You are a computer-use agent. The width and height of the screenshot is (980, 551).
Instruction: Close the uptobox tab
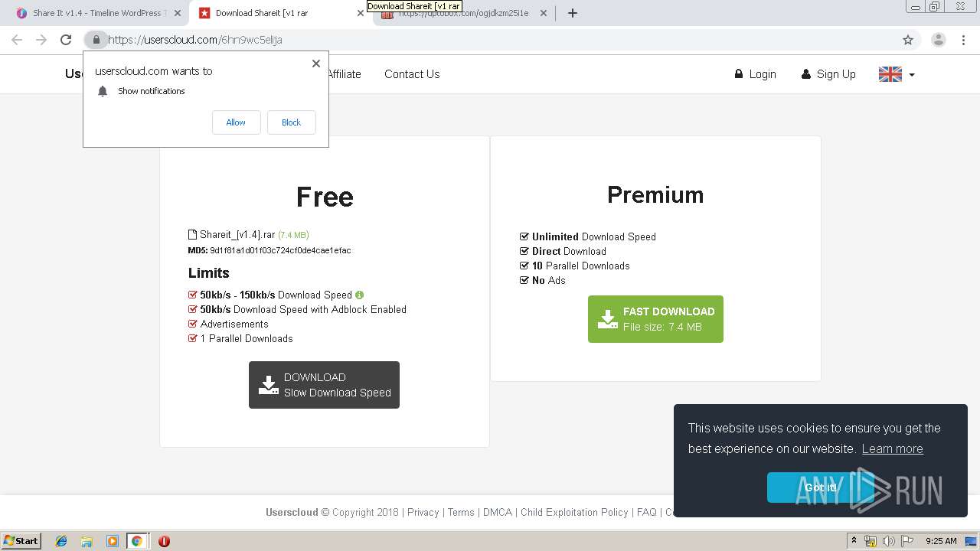pyautogui.click(x=544, y=13)
